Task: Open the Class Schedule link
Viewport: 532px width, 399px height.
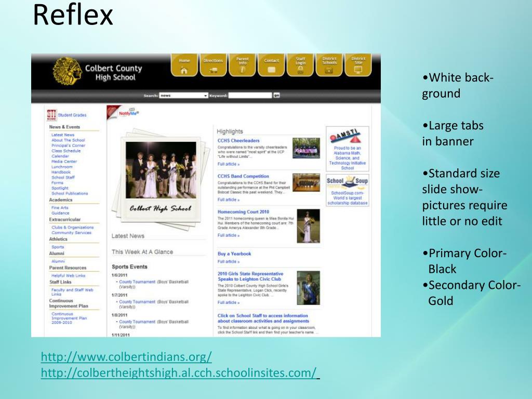Action: [x=66, y=151]
